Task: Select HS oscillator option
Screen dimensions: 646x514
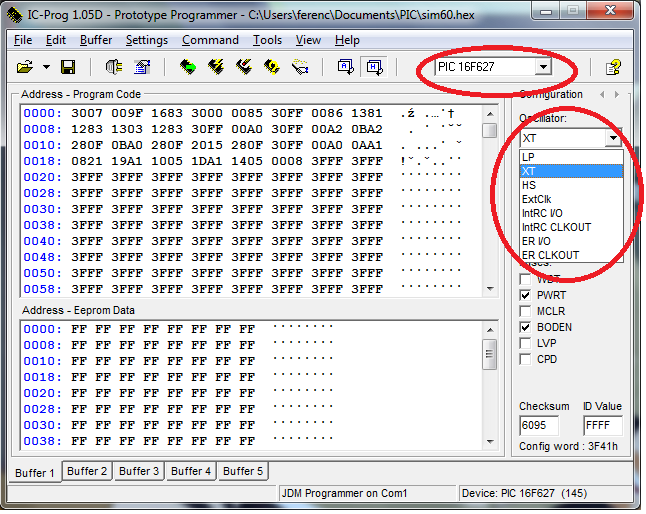Action: (571, 185)
